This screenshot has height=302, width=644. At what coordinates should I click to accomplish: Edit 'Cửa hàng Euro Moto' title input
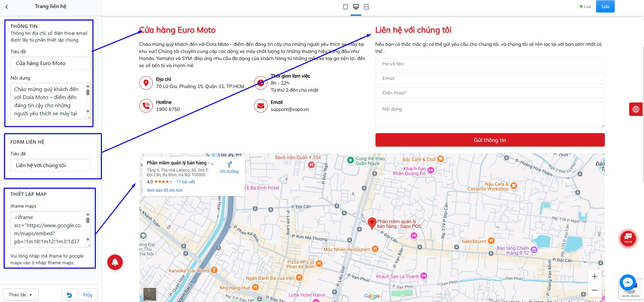pyautogui.click(x=51, y=63)
